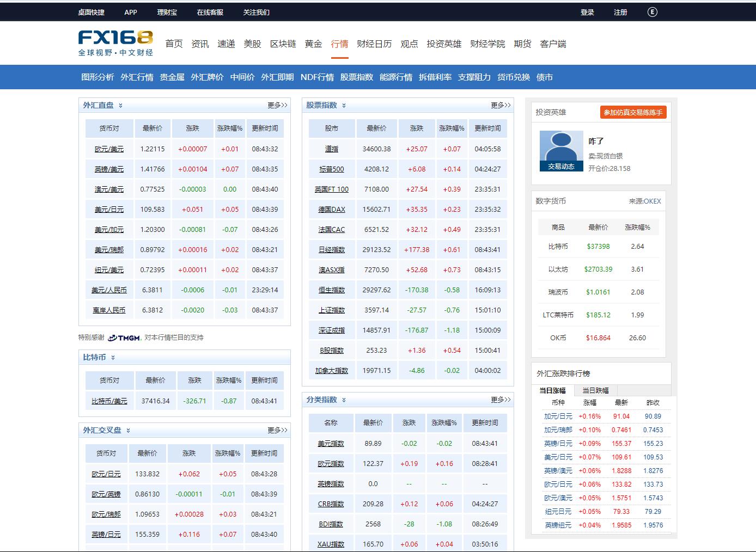Click the 加元/日元 ranking entry
The image size is (756, 552).
click(558, 416)
